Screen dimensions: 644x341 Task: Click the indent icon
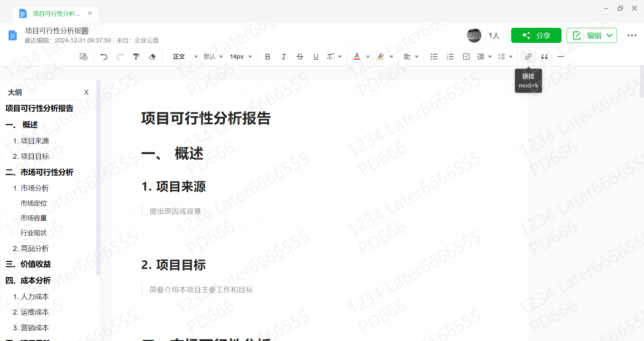(481, 57)
